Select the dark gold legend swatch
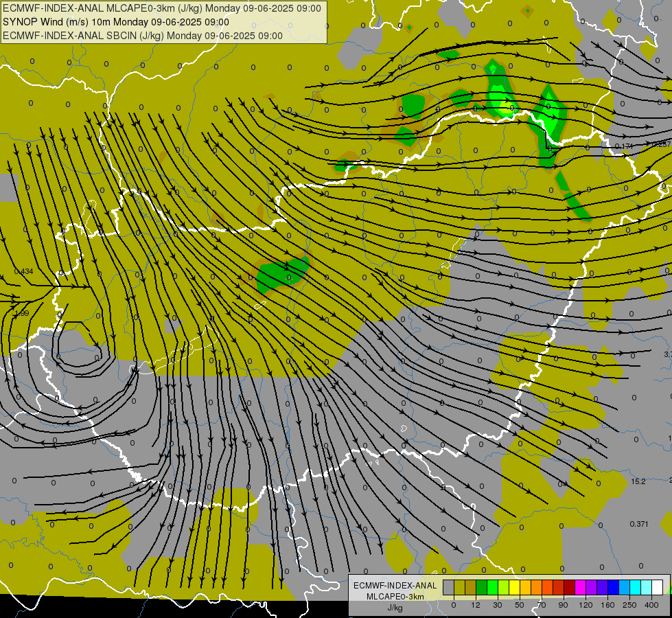672x618 pixels. (471, 587)
